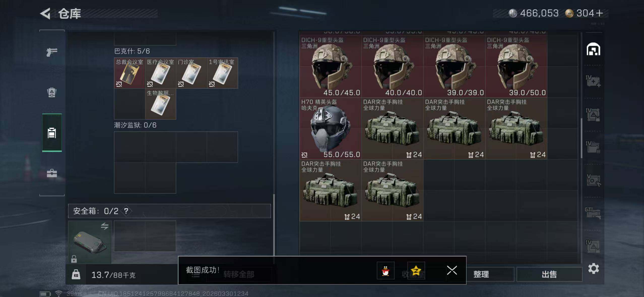The image size is (644, 297).
Task: Click the plus next to 304 currency
Action: (x=599, y=13)
